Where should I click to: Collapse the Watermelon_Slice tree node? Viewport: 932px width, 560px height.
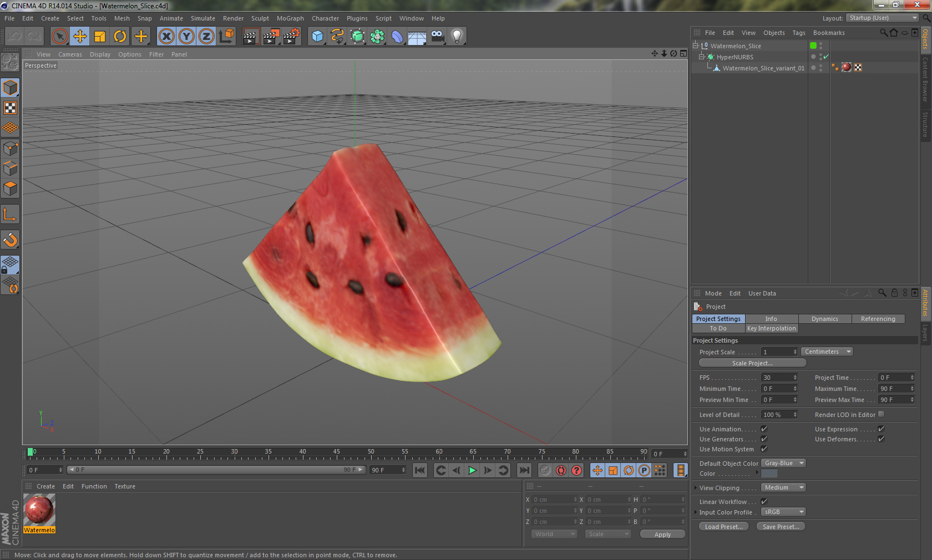pyautogui.click(x=695, y=45)
